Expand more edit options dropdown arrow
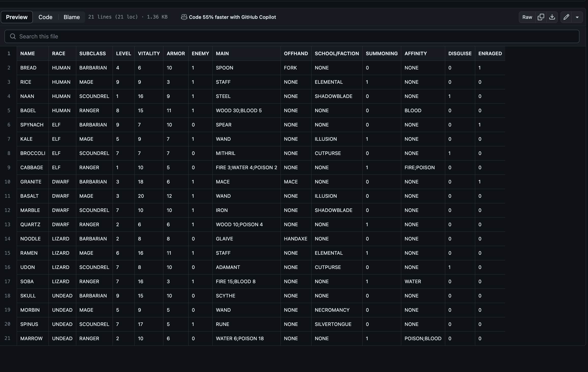The width and height of the screenshot is (588, 372). [x=577, y=17]
